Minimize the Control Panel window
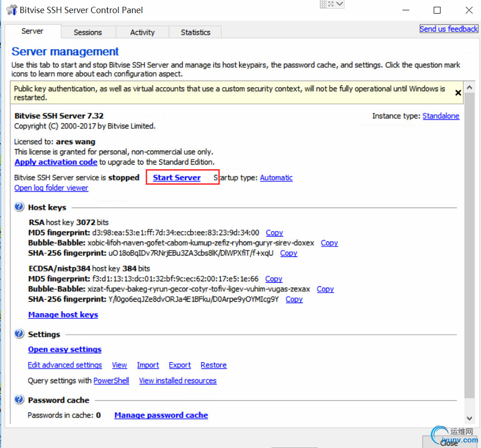 (x=406, y=10)
